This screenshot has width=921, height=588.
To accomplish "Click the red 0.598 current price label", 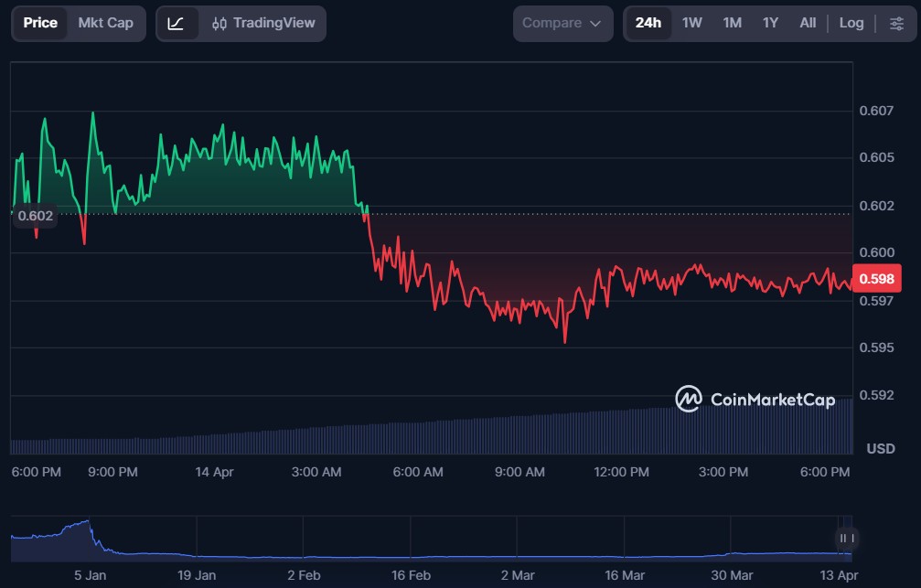I will click(x=875, y=279).
